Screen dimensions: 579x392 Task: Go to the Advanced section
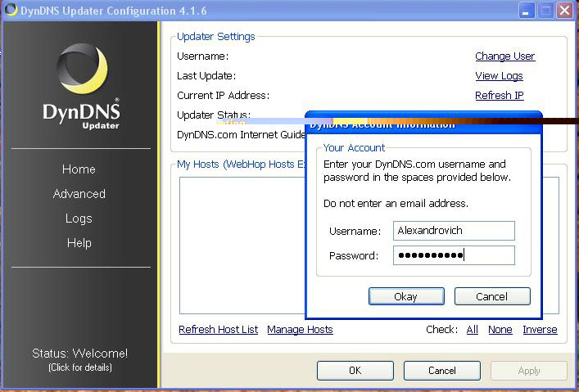79,194
